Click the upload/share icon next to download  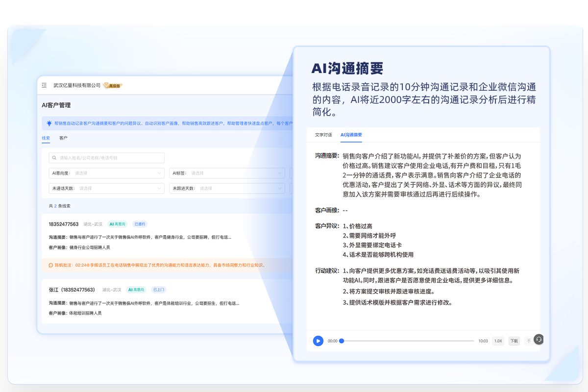(x=528, y=341)
